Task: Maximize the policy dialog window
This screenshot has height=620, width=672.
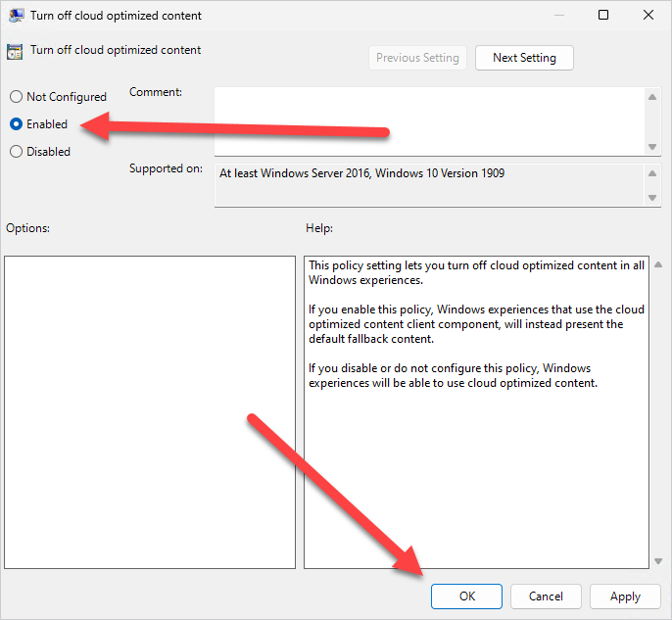Action: [603, 15]
